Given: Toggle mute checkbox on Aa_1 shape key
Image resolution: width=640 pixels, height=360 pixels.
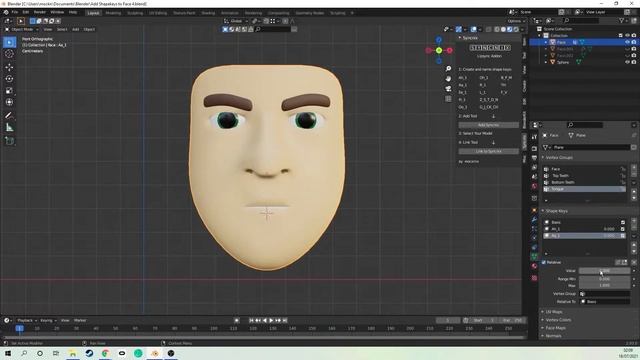Looking at the screenshot, I should coord(623,236).
